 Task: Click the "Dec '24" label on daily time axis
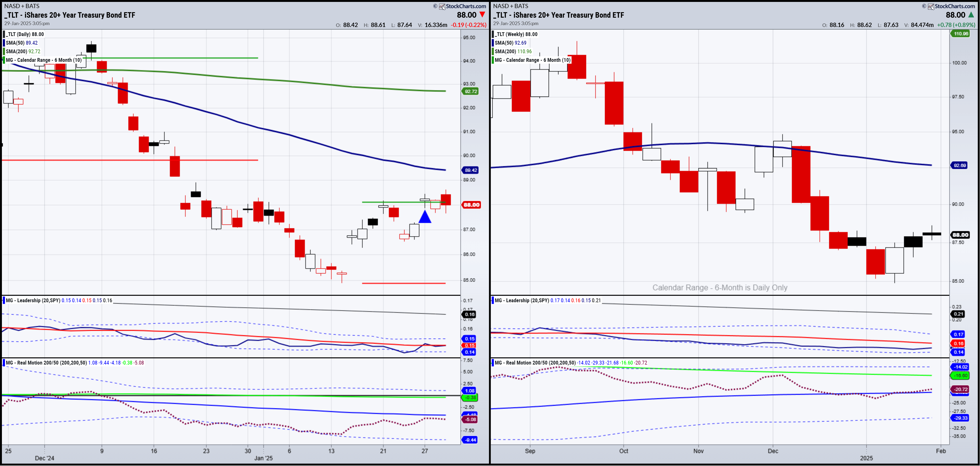45,458
